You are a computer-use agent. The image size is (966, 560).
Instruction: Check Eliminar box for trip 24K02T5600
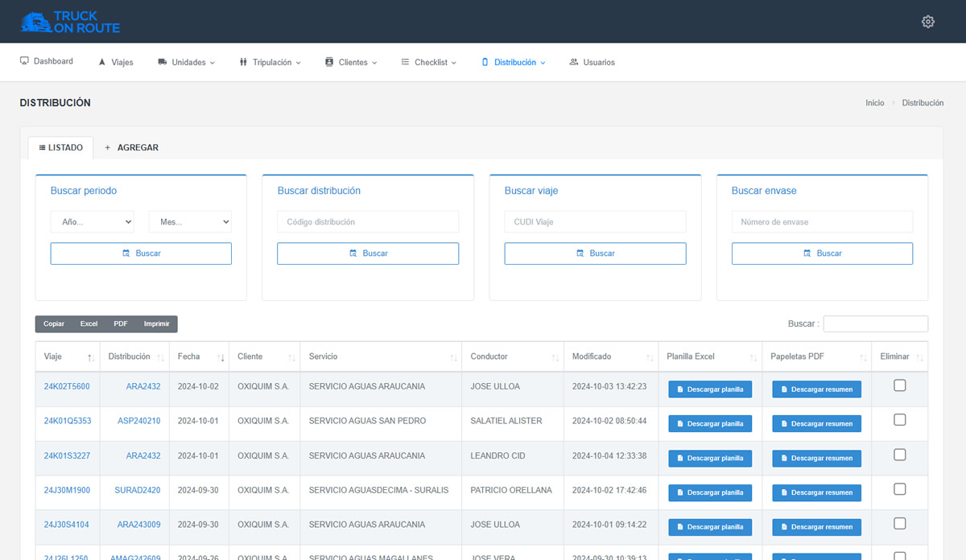click(900, 385)
